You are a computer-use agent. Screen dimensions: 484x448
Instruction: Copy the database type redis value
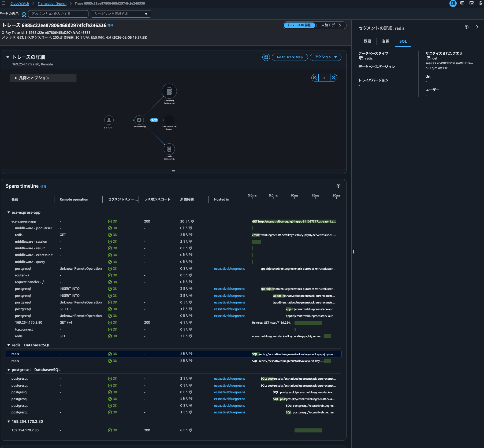361,58
